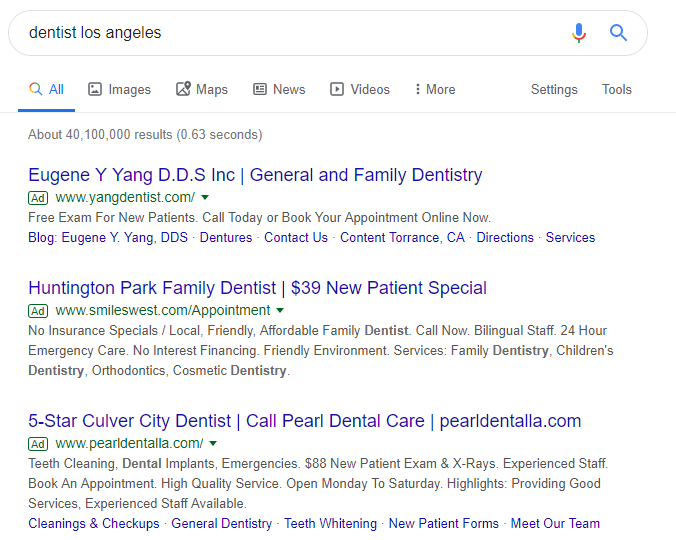Click the microphone voice search icon
676x540 pixels.
point(579,33)
